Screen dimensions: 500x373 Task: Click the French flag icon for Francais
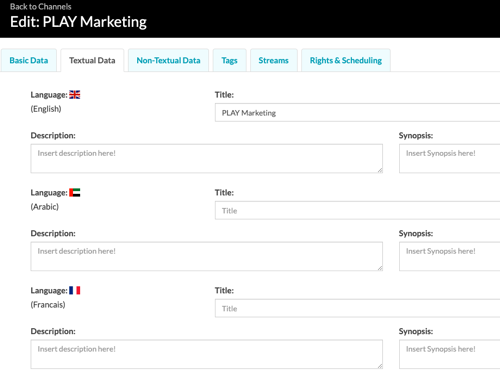click(x=75, y=290)
